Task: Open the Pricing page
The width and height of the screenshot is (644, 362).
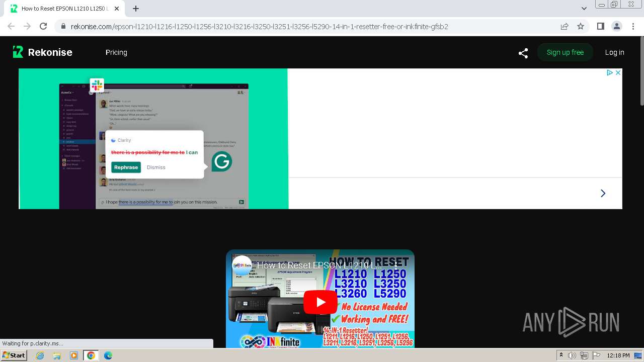Action: point(116,52)
